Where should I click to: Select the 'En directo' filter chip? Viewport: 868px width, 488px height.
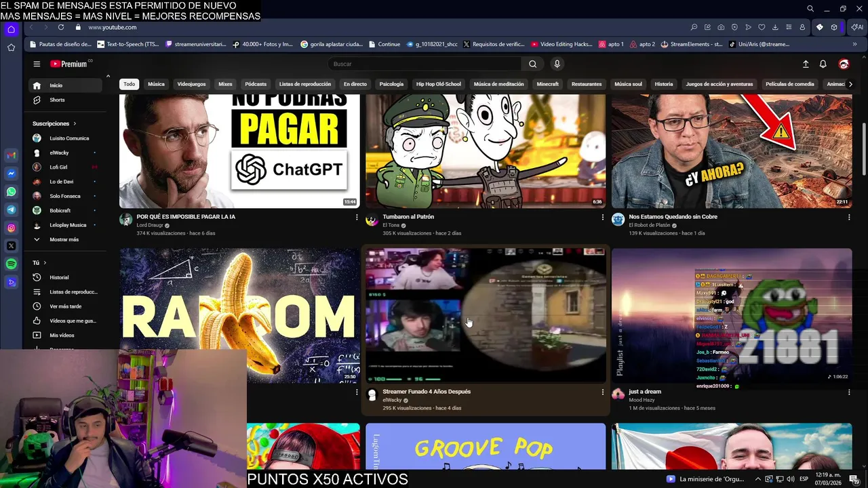tap(355, 84)
